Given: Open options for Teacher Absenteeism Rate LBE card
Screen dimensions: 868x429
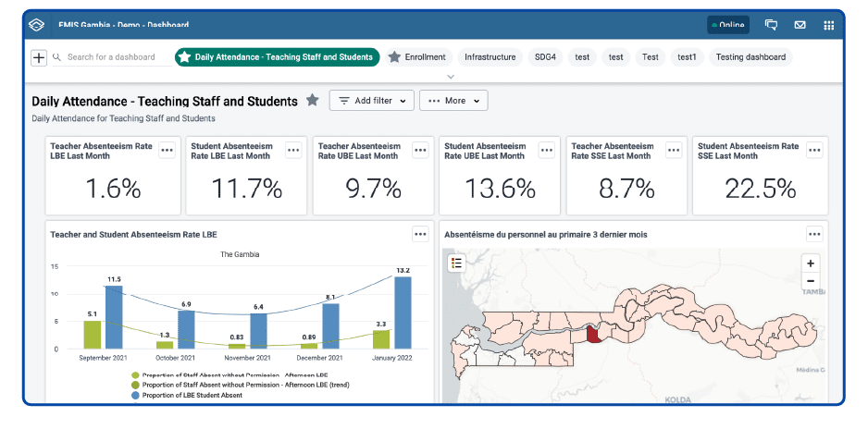Looking at the screenshot, I should click(167, 150).
